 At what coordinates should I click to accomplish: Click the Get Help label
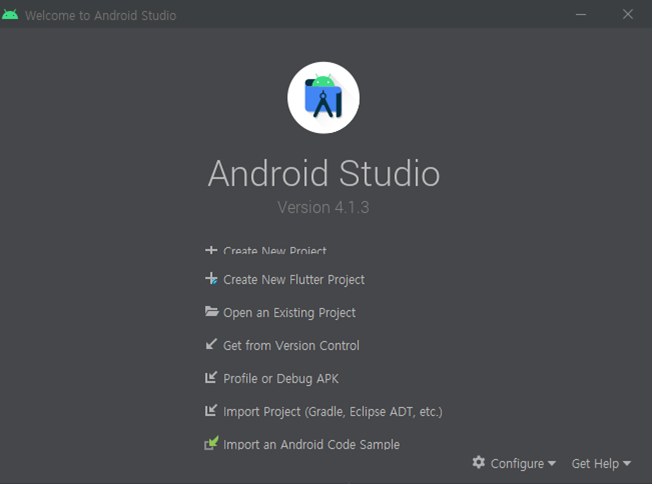click(595, 463)
